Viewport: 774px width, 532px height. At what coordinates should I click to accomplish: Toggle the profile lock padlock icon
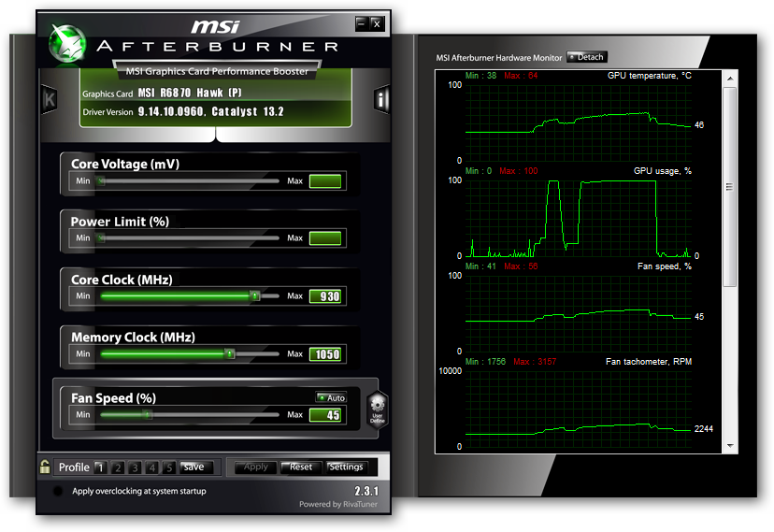[x=45, y=467]
